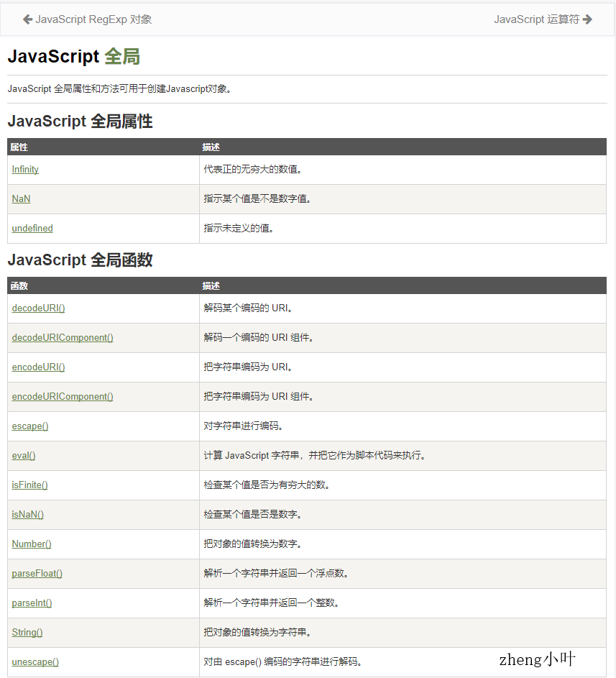Go to previous page JavaScript RegExp 对象
Screen dimensions: 616x678
(x=87, y=19)
